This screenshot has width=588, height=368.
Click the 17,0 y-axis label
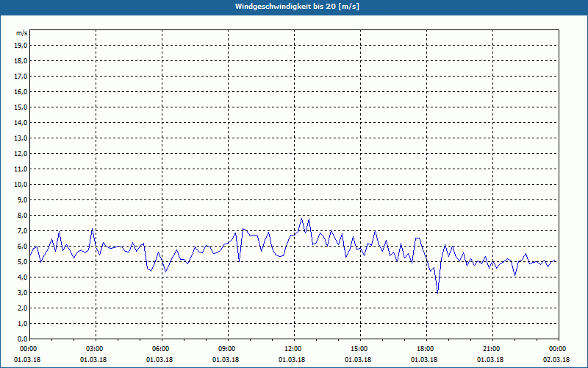[x=21, y=77]
